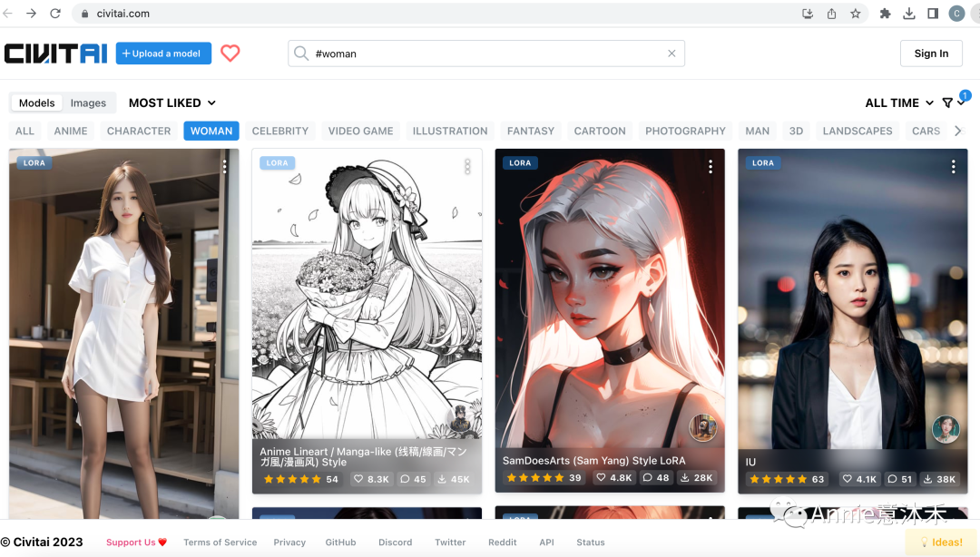Image resolution: width=980 pixels, height=557 pixels.
Task: Open the Twitter footer link
Action: tap(450, 542)
